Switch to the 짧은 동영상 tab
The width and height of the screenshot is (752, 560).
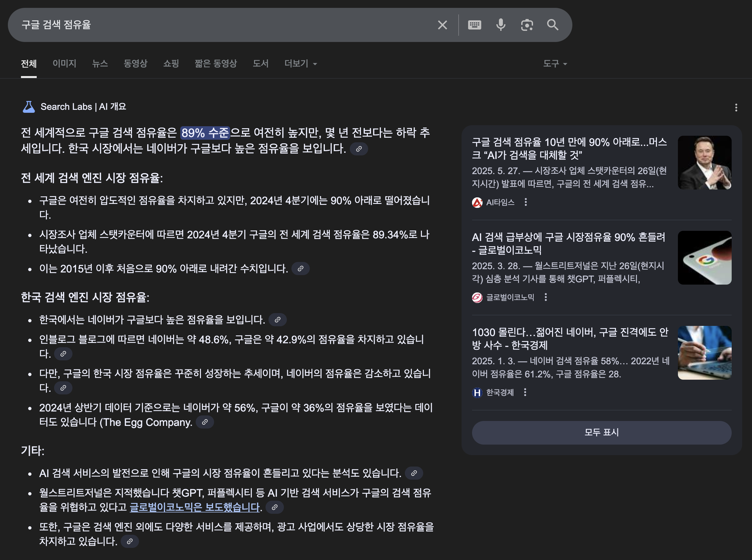(x=216, y=63)
